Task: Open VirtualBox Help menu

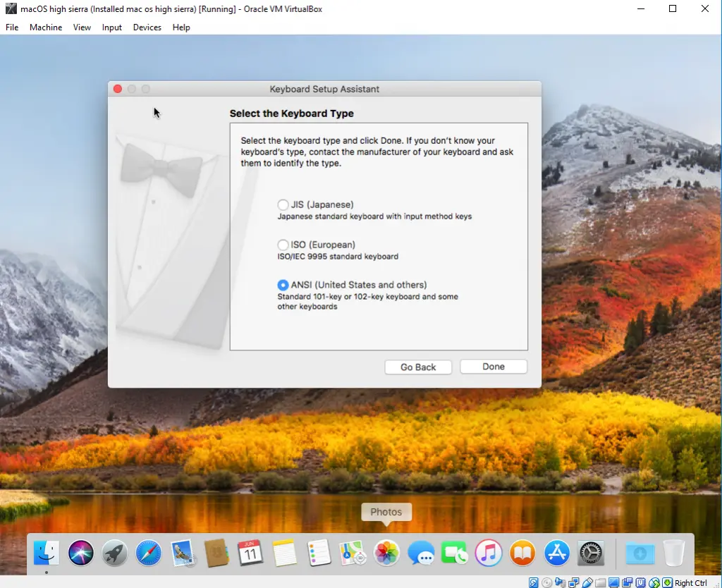Action: click(x=181, y=27)
